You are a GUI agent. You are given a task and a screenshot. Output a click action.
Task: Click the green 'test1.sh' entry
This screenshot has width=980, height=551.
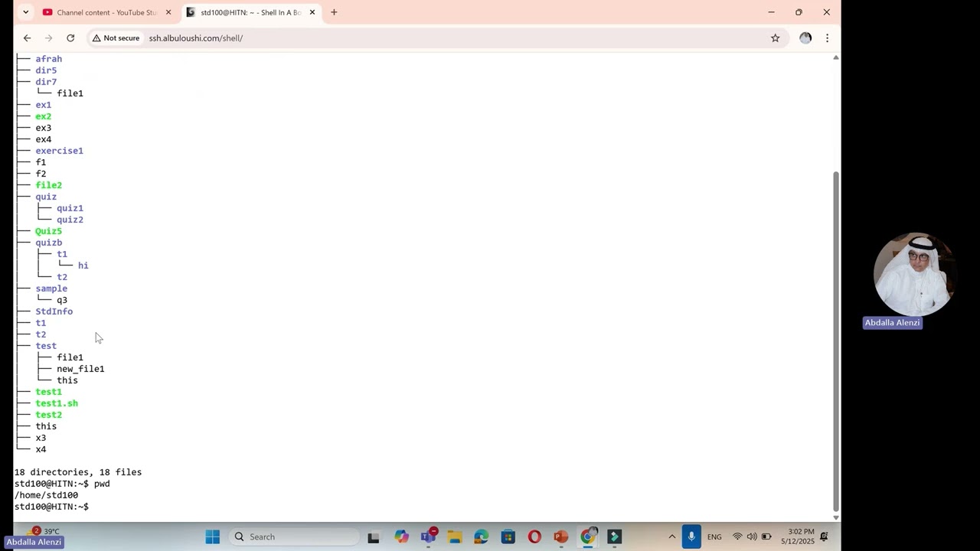pos(57,403)
